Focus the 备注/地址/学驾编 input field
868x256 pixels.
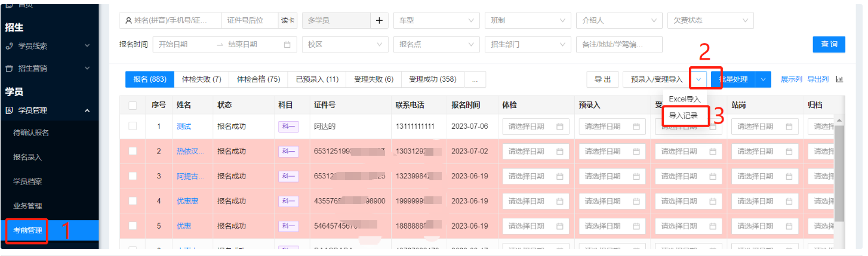click(x=619, y=44)
